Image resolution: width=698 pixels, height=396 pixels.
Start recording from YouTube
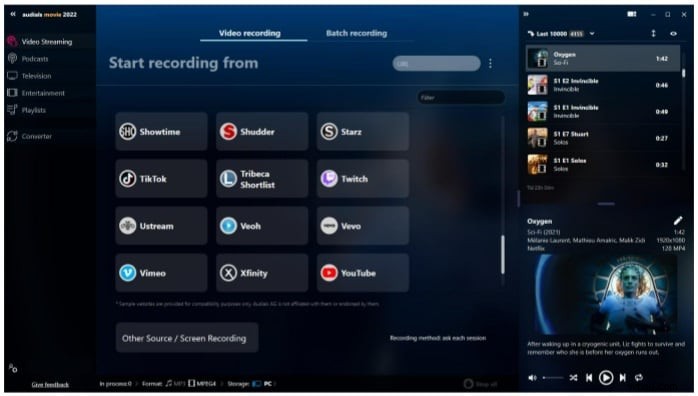click(x=363, y=273)
